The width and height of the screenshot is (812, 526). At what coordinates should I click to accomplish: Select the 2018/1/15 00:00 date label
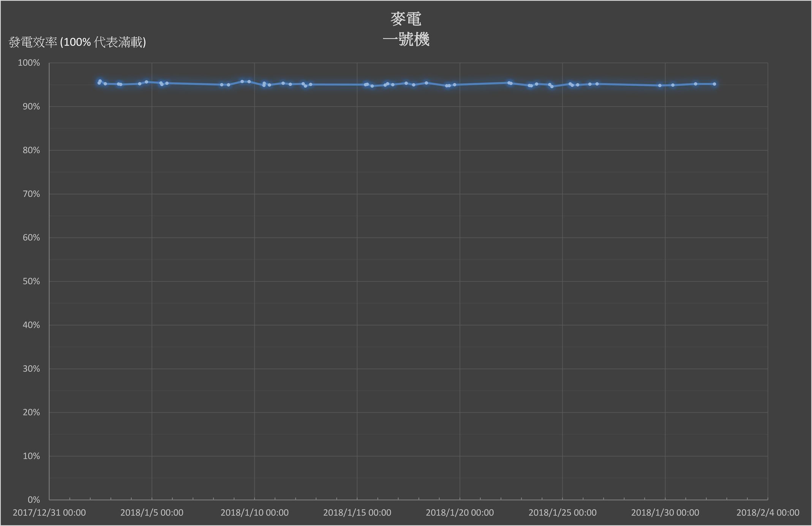tap(357, 513)
